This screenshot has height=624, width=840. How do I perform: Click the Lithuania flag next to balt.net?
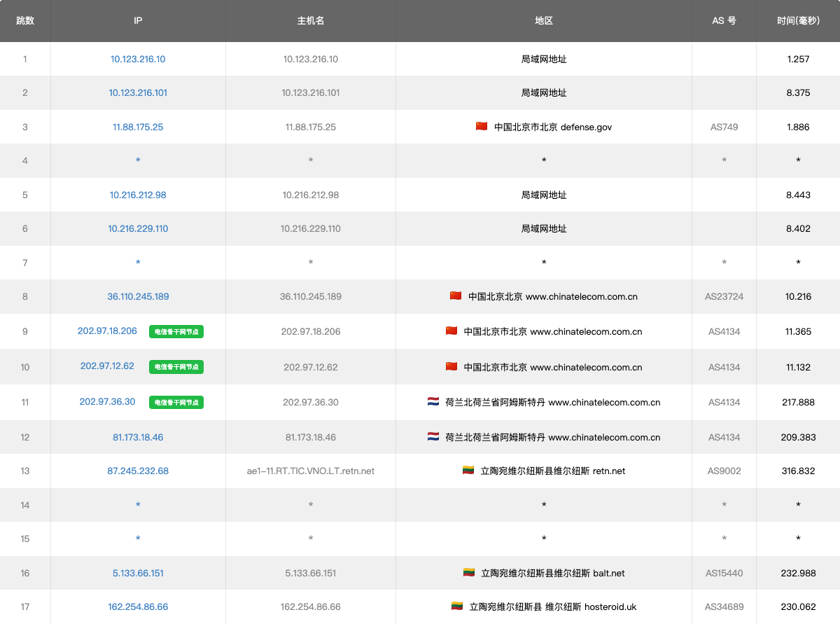468,573
